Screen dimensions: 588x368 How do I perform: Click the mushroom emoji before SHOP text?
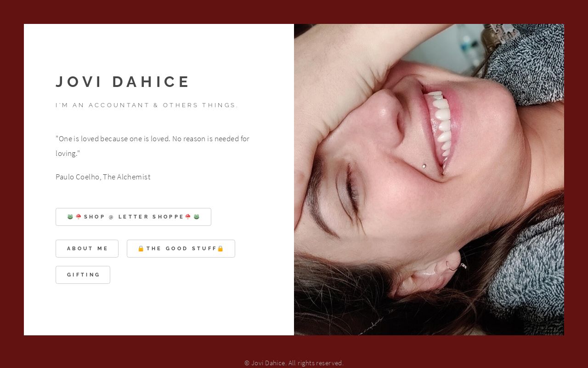pos(79,217)
